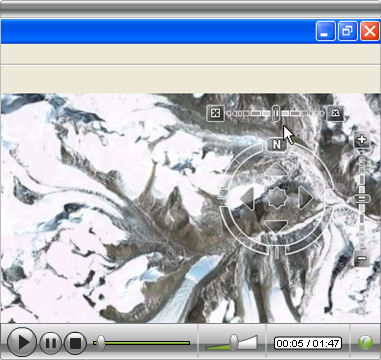Click the playback progress seek handle
The height and width of the screenshot is (360, 381).
pyautogui.click(x=100, y=342)
